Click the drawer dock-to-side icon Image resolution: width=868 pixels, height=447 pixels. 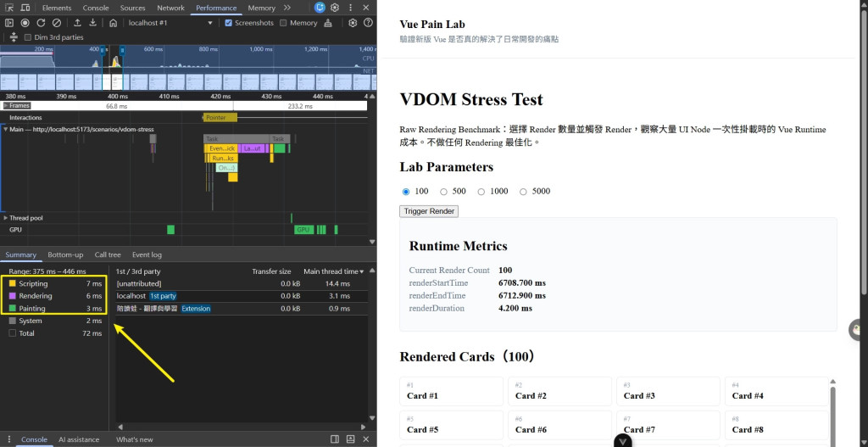click(335, 439)
